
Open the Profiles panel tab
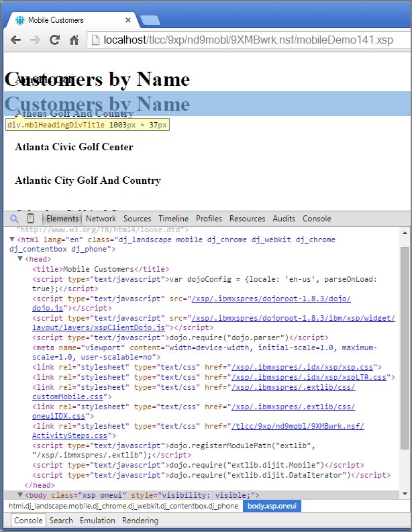(209, 219)
